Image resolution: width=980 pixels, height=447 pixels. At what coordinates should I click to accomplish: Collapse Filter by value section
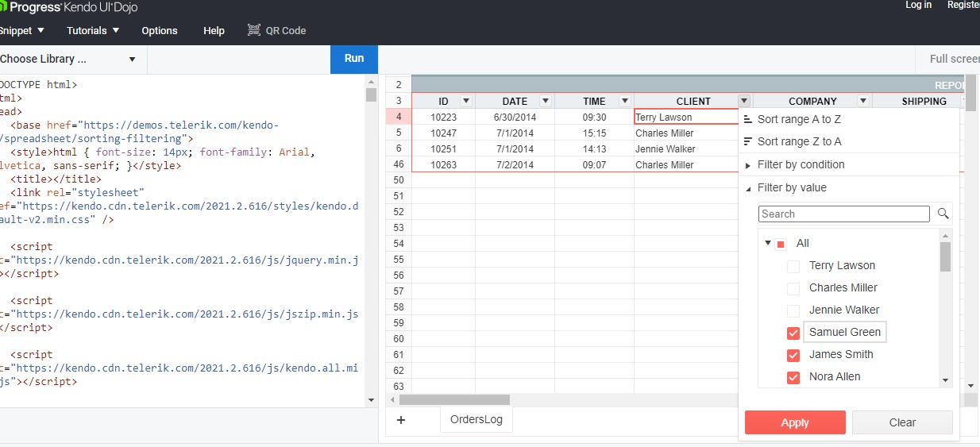[748, 188]
